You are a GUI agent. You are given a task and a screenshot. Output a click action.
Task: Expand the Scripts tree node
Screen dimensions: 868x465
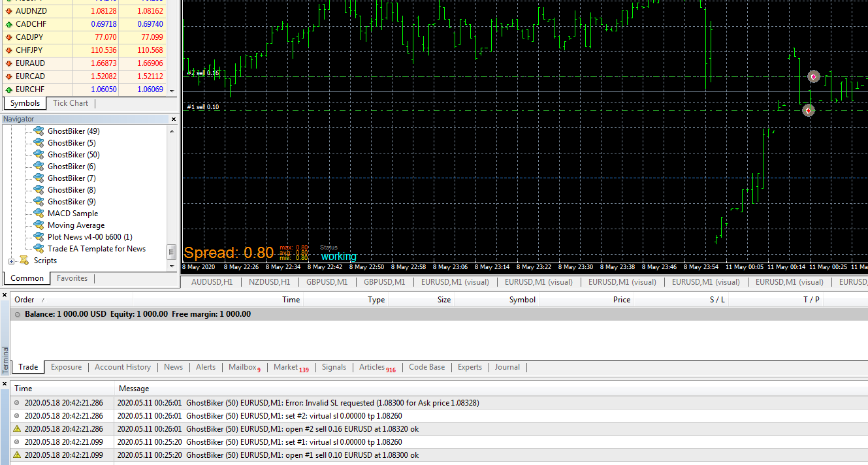click(x=11, y=261)
